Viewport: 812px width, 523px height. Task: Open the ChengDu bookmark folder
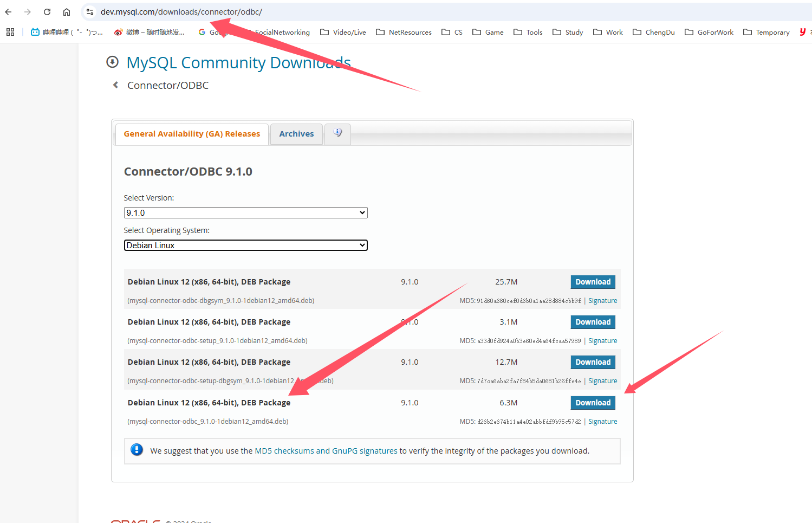[x=654, y=32]
